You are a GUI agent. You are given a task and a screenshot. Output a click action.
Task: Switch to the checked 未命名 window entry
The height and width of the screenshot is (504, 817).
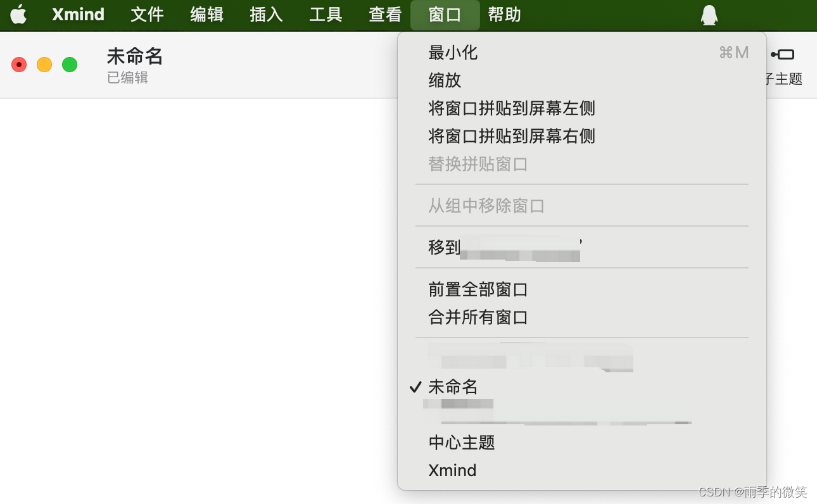point(582,387)
